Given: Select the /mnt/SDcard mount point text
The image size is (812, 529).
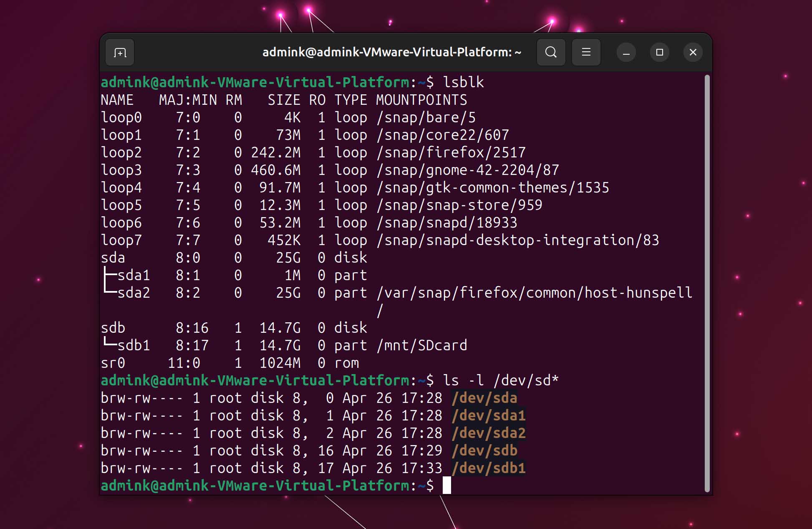Looking at the screenshot, I should click(x=421, y=345).
